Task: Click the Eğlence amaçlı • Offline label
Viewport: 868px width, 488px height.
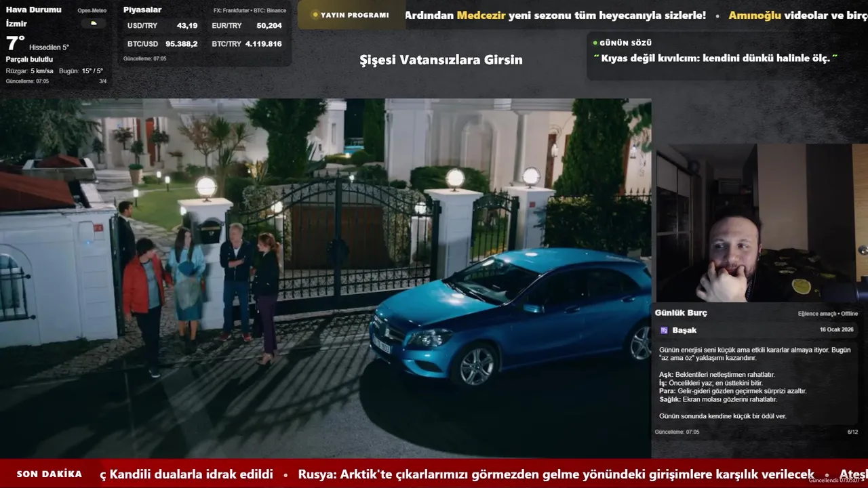Action: 828,314
